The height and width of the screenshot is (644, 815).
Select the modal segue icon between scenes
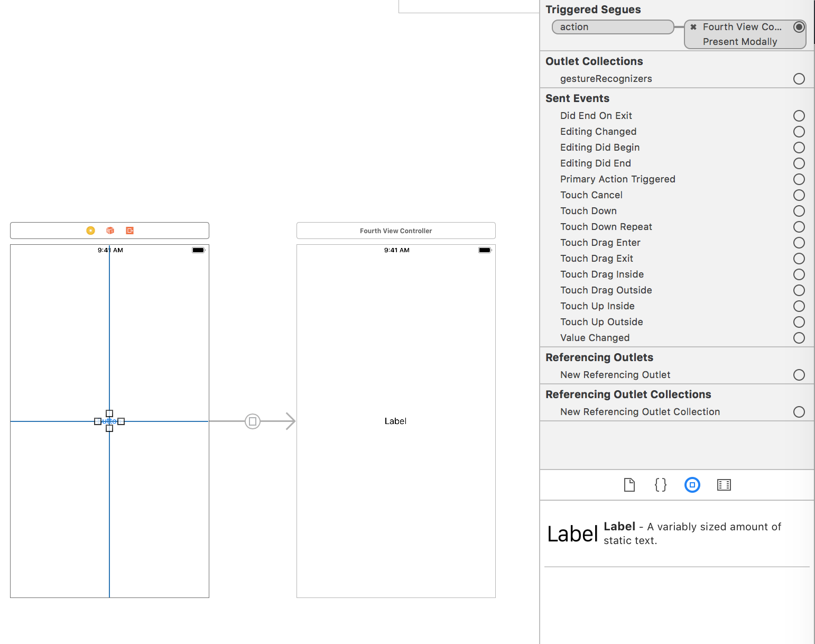tap(253, 421)
